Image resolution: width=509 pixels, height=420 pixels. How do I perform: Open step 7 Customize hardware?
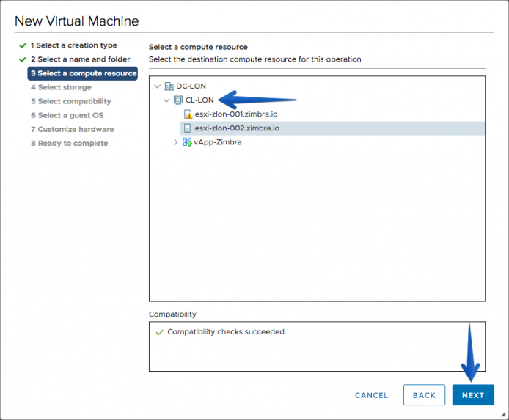click(x=73, y=129)
